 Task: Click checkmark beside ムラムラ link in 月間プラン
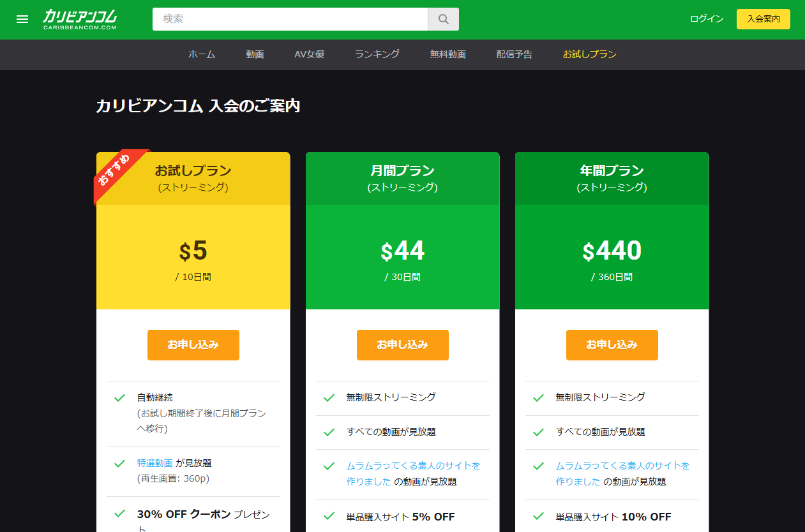pos(329,466)
